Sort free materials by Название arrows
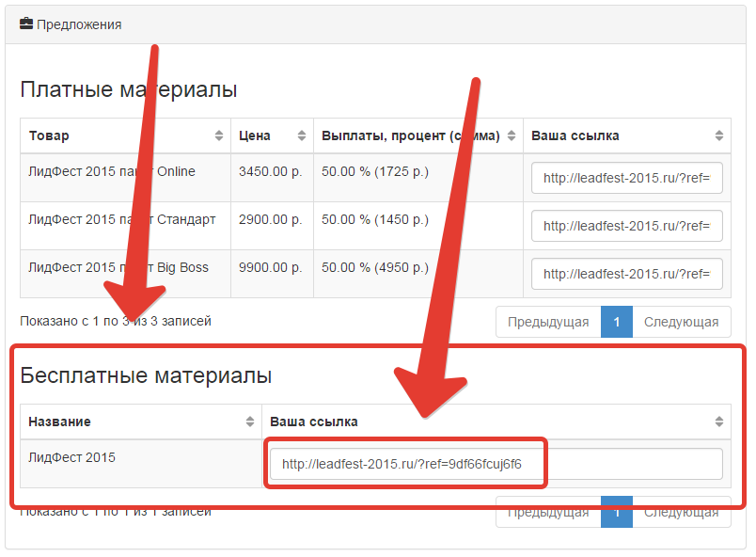The width and height of the screenshot is (756, 557). (x=250, y=422)
